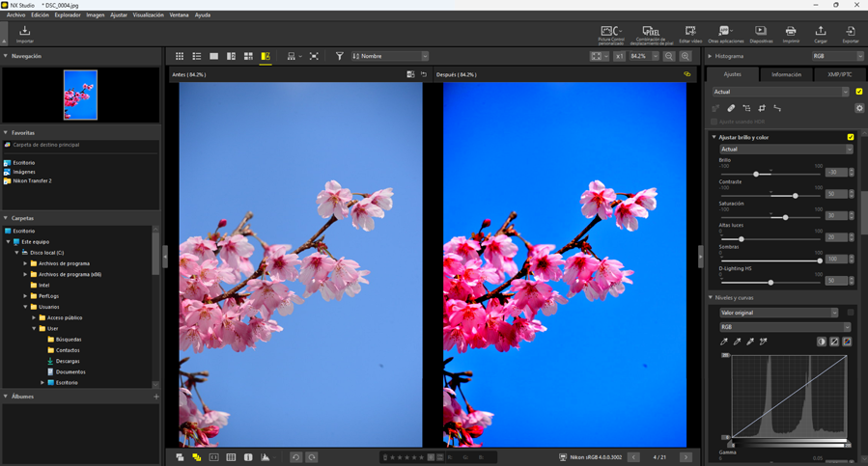This screenshot has width=868, height=466.
Task: Expand the Archivos de programa folder
Action: (x=26, y=263)
